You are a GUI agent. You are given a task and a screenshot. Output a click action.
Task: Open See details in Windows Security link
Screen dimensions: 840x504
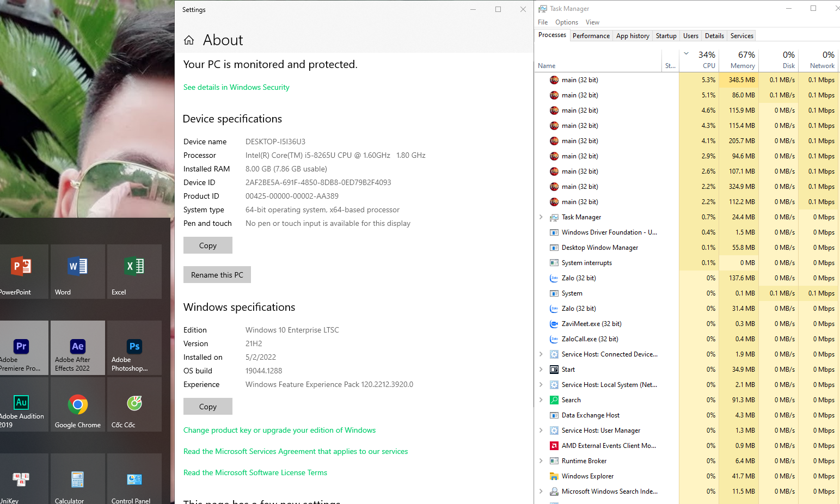[x=236, y=87]
